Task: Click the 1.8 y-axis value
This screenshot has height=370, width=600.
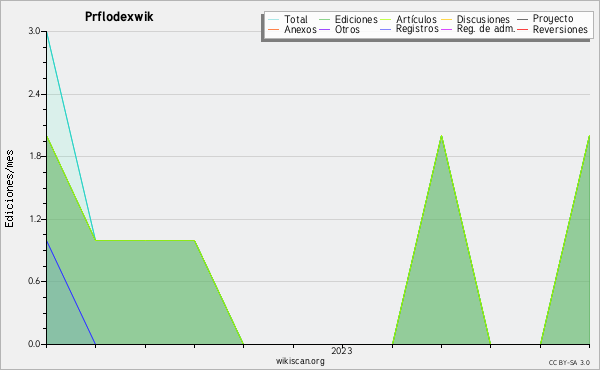Action: point(34,156)
